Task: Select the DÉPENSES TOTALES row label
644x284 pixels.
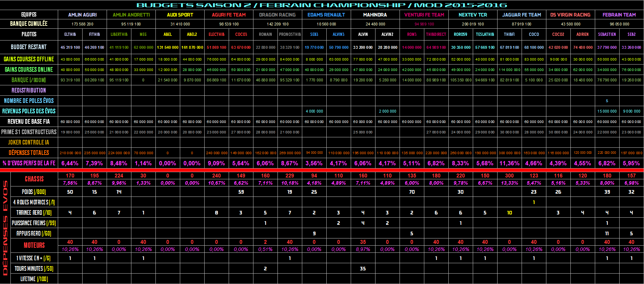Action: 29,153
